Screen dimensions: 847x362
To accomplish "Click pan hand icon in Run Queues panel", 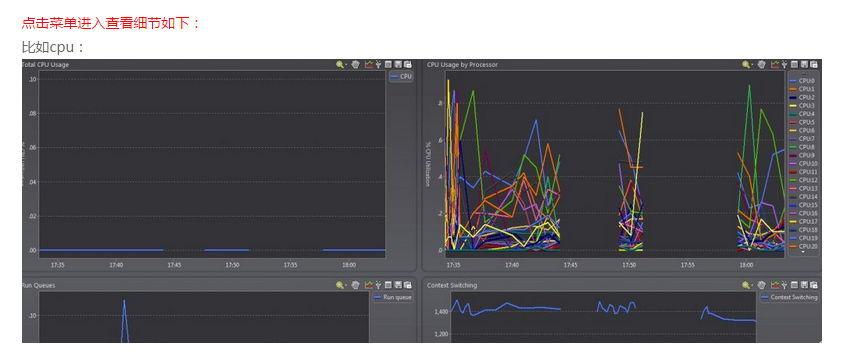I will pos(355,285).
